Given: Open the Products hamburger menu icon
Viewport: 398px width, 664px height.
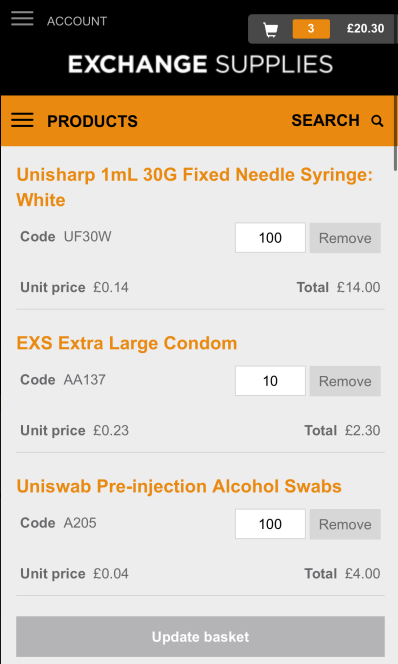Looking at the screenshot, I should point(22,120).
